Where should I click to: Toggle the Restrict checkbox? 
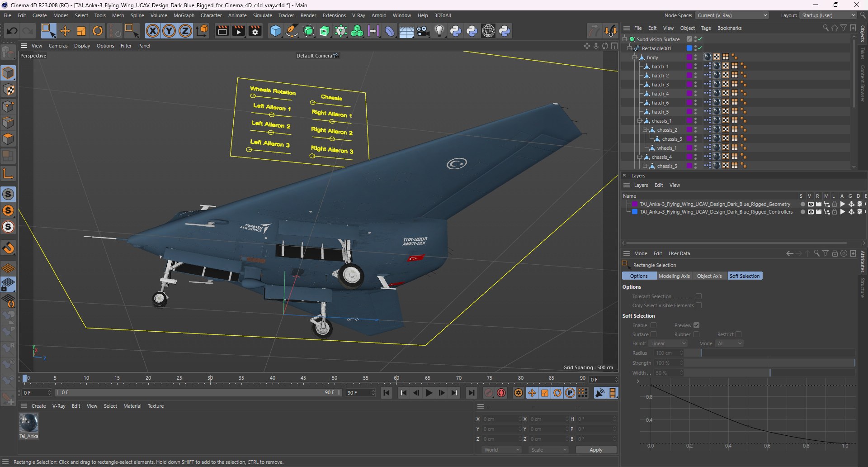coord(738,334)
